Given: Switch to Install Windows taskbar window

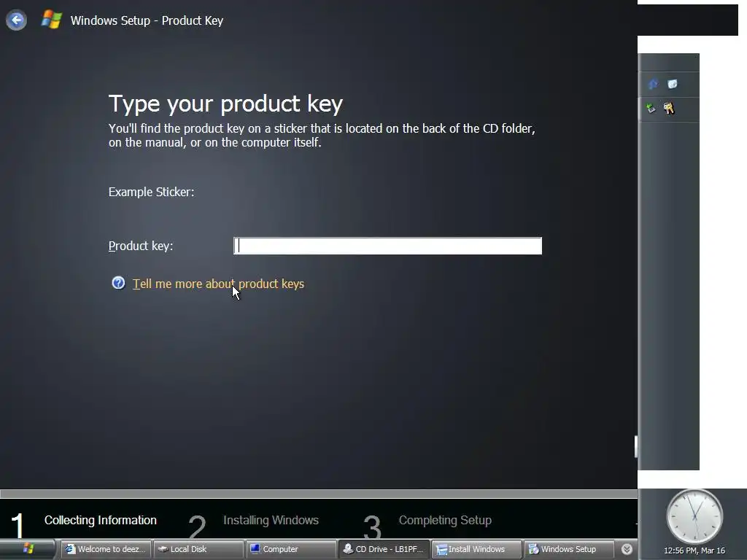Looking at the screenshot, I should tap(476, 549).
